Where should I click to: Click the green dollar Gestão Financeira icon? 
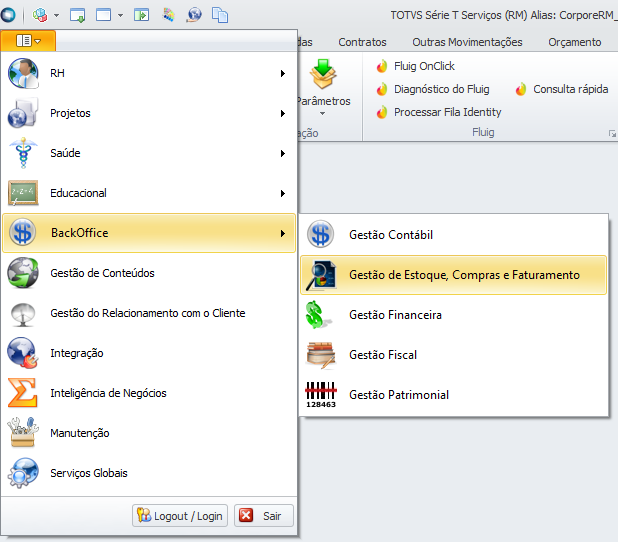click(x=318, y=315)
